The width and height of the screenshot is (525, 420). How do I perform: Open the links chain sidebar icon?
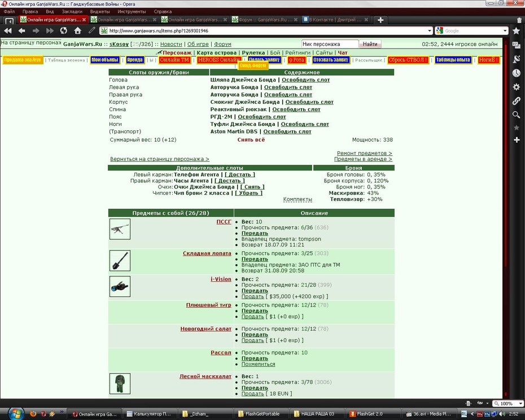(517, 101)
